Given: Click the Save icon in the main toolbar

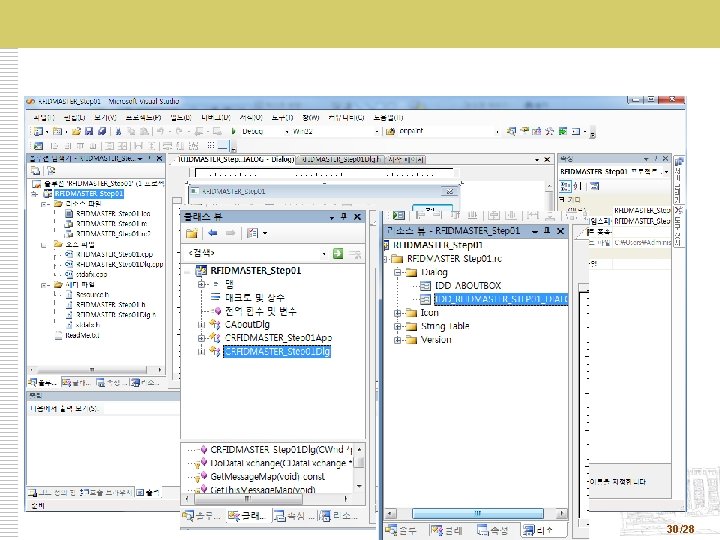Looking at the screenshot, I should (89, 131).
